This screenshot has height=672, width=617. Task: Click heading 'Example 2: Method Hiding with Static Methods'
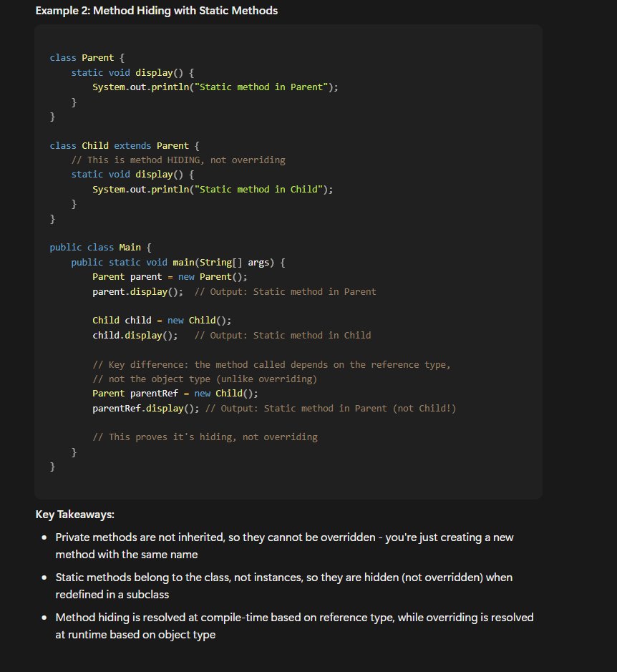[157, 11]
